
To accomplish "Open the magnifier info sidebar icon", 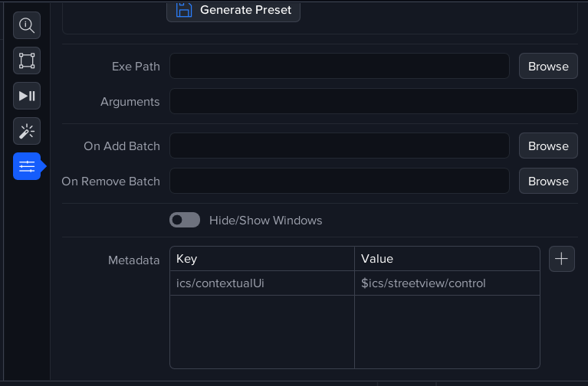I will pyautogui.click(x=27, y=25).
